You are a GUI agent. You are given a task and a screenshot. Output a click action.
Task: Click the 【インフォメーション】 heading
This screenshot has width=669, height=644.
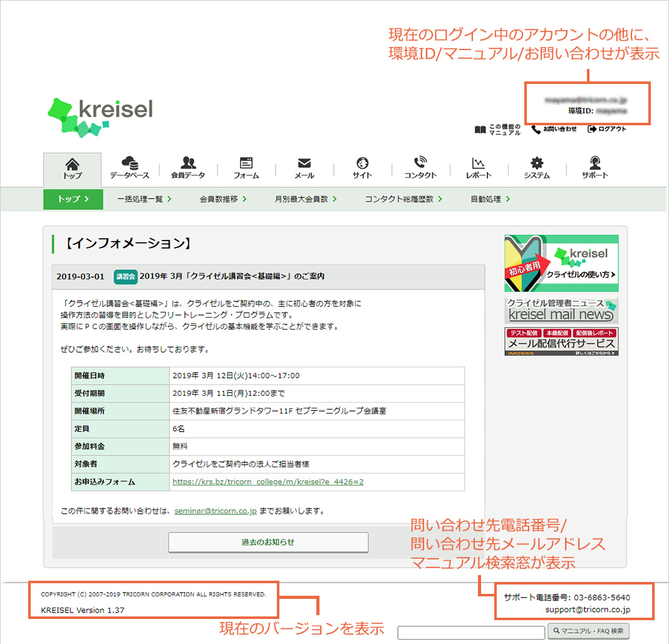click(128, 244)
